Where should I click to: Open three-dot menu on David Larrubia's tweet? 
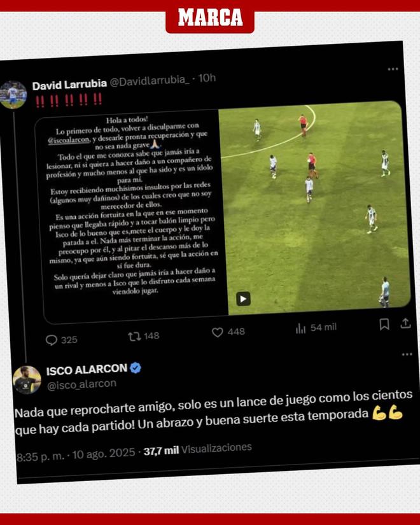(x=393, y=69)
